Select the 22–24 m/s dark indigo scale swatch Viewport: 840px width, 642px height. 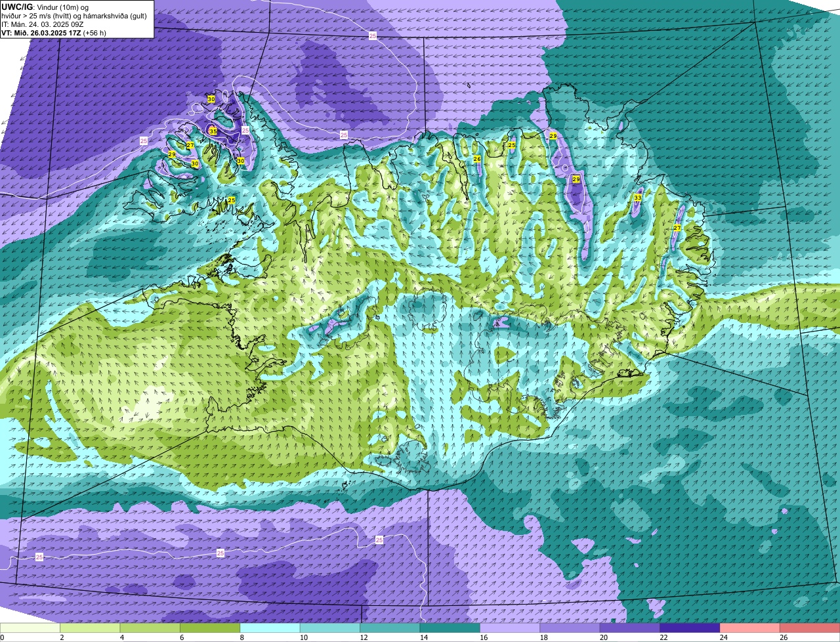[x=690, y=628]
